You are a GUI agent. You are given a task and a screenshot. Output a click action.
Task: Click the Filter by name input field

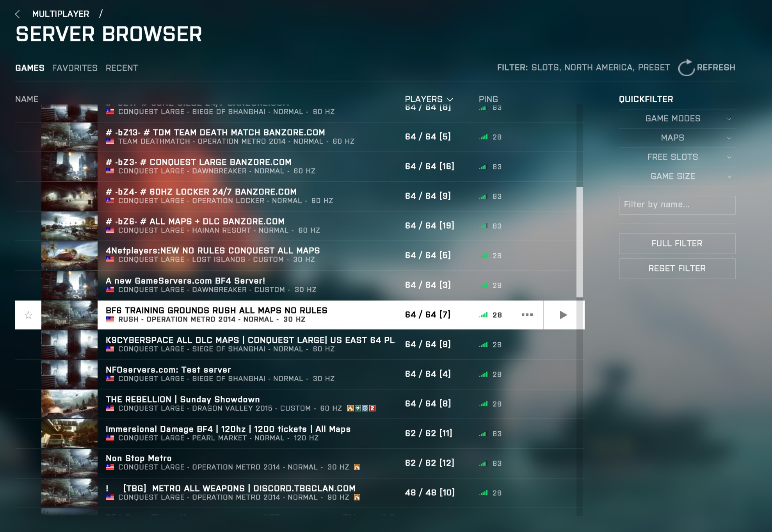point(677,205)
